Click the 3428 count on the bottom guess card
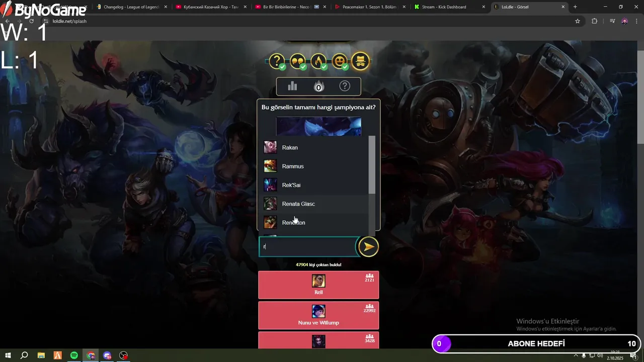Image resolution: width=644 pixels, height=362 pixels. 369,341
